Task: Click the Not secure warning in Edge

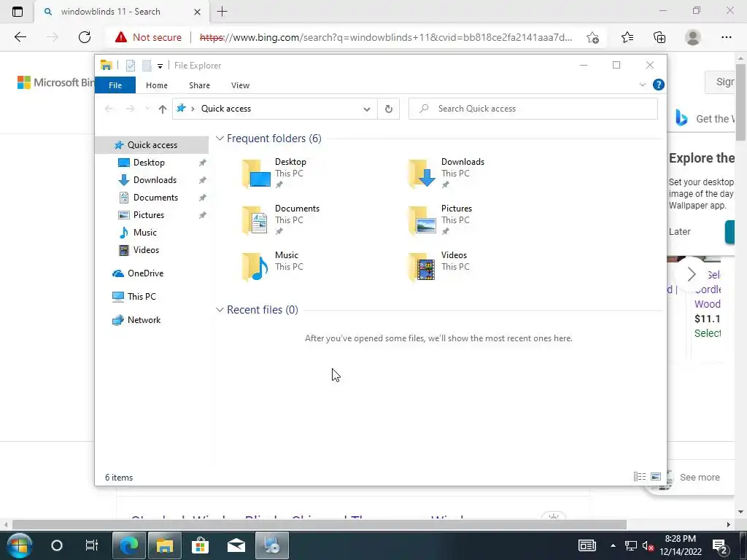Action: (148, 37)
